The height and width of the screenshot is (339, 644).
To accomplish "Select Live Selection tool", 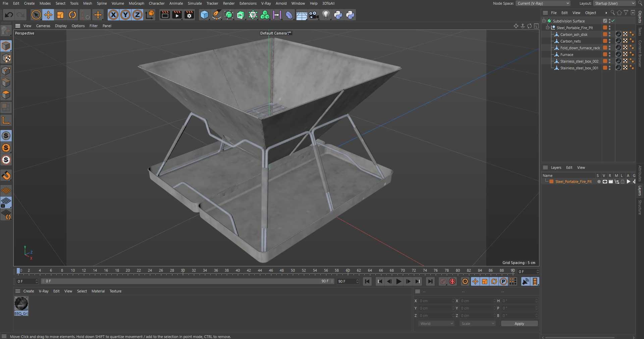I will [x=36, y=15].
